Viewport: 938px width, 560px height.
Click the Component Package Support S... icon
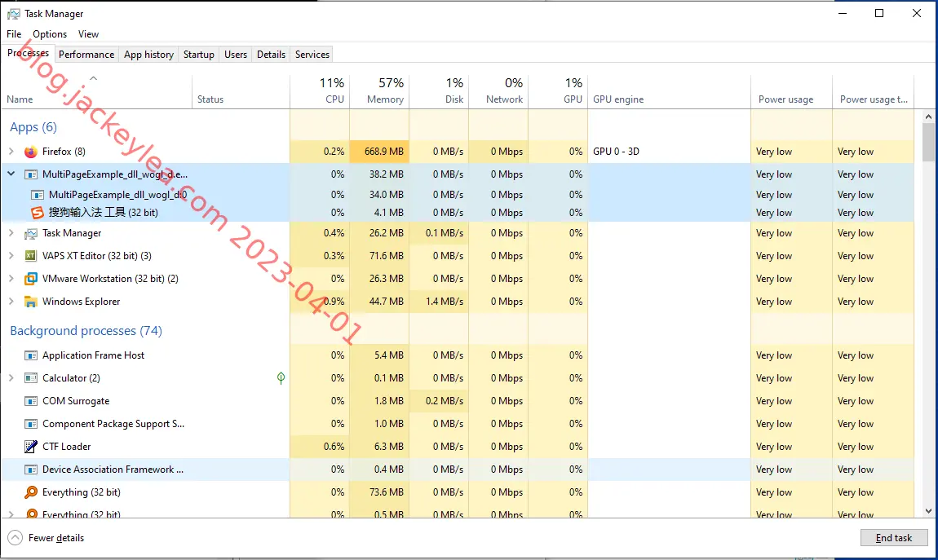(30, 424)
